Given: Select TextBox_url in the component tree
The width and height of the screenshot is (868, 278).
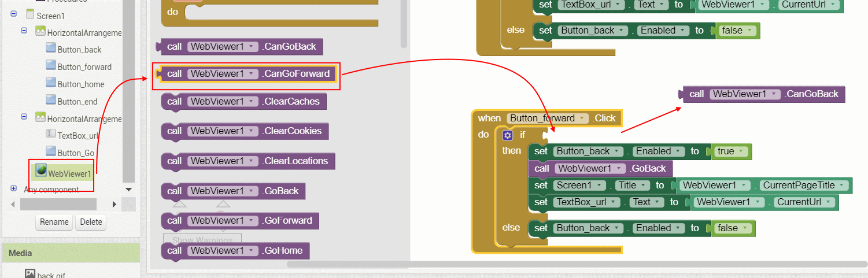Looking at the screenshot, I should tap(78, 136).
